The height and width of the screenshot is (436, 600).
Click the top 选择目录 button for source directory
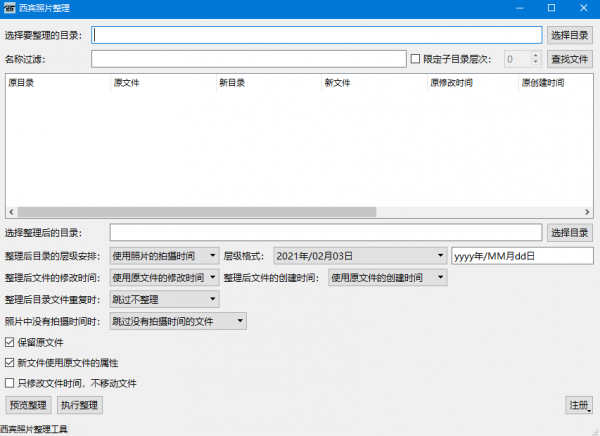pos(569,35)
